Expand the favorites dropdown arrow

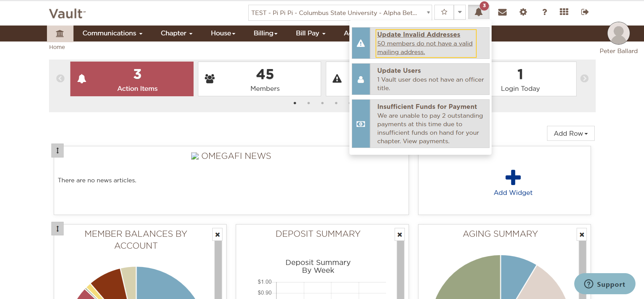pyautogui.click(x=460, y=12)
